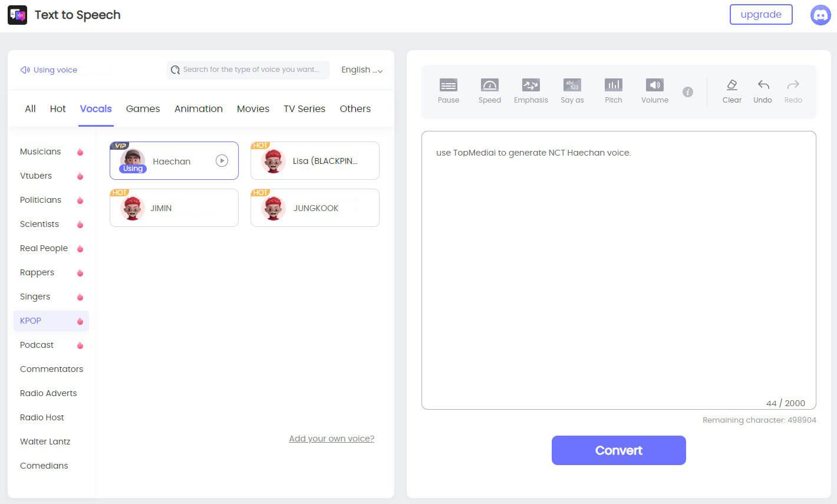Choose the Musicians category

(x=40, y=151)
